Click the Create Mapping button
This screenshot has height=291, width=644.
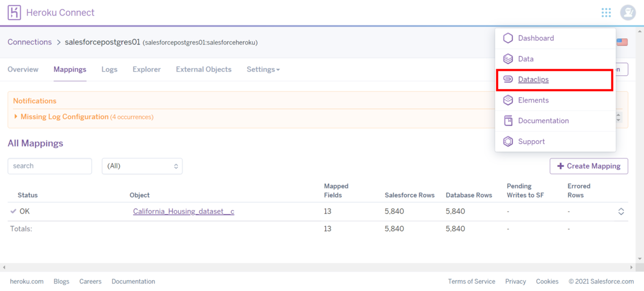589,166
